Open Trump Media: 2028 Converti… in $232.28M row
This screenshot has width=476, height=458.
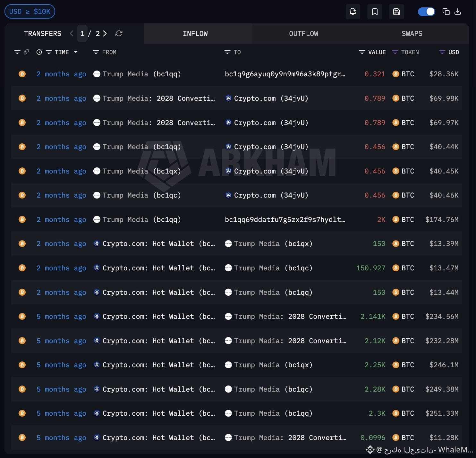click(290, 341)
